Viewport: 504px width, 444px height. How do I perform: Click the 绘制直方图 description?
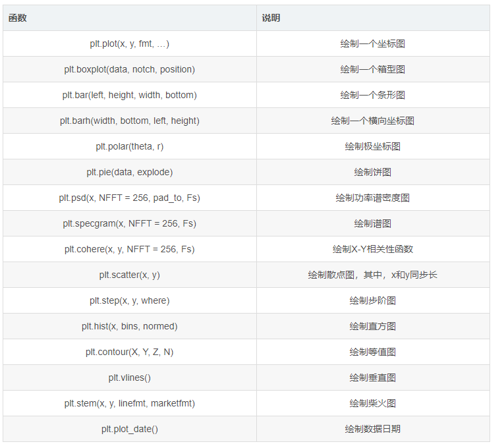coord(372,327)
